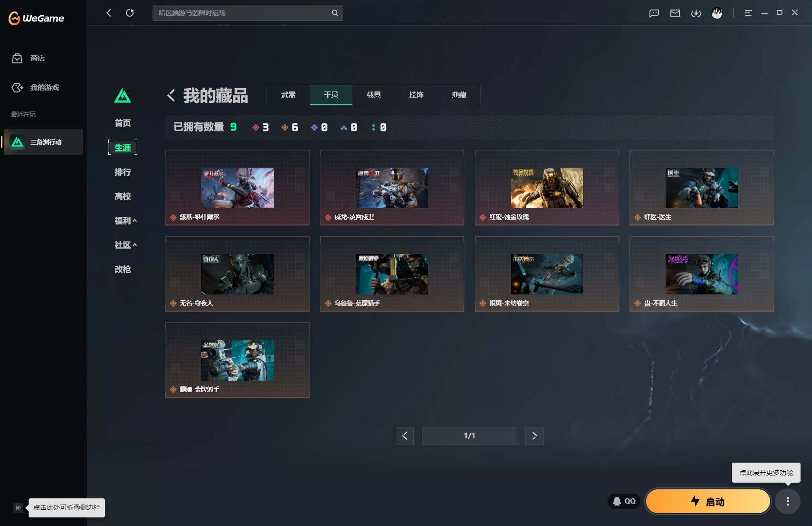
Task: Open 首页 in the game menu
Action: [123, 123]
